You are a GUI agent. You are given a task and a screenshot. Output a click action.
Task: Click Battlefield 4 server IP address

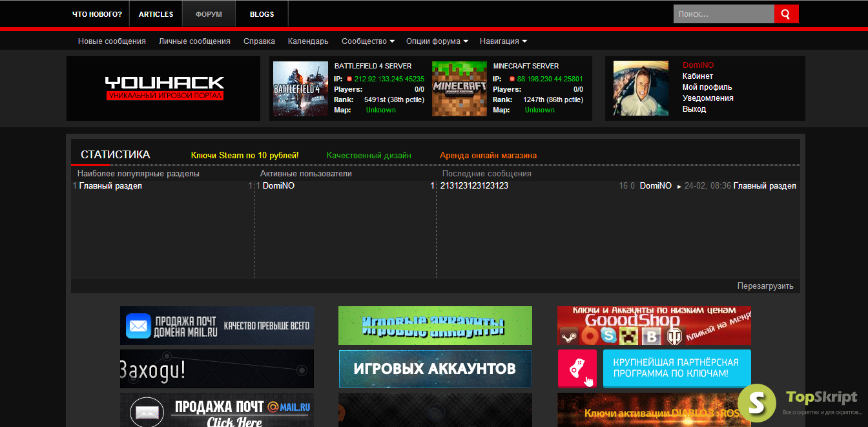(x=389, y=79)
